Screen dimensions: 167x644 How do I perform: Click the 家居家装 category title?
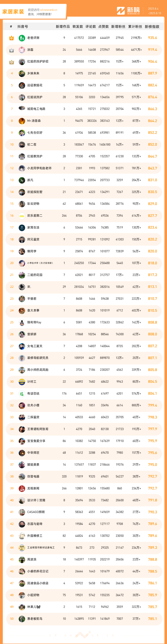click(x=13, y=11)
